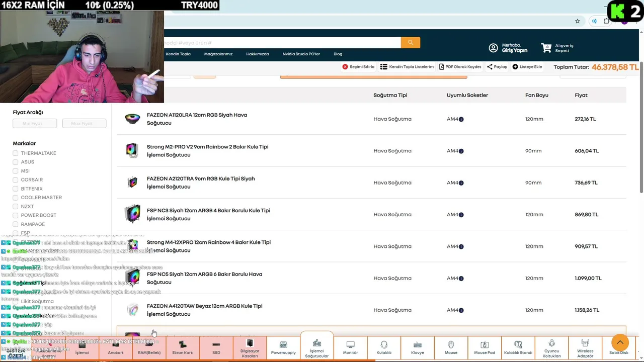Viewport: 644px width, 362px height.
Task: Open the Anakart category tab
Action: click(x=116, y=348)
